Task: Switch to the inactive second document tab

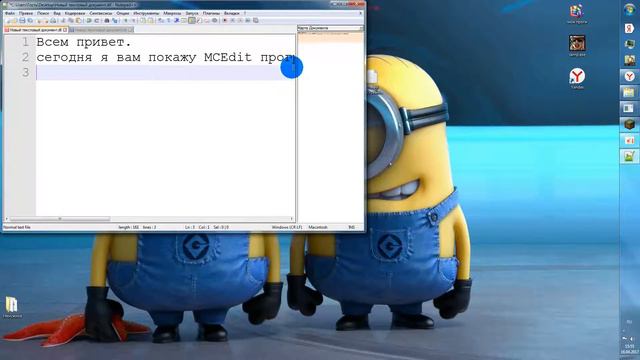Action: (x=101, y=30)
